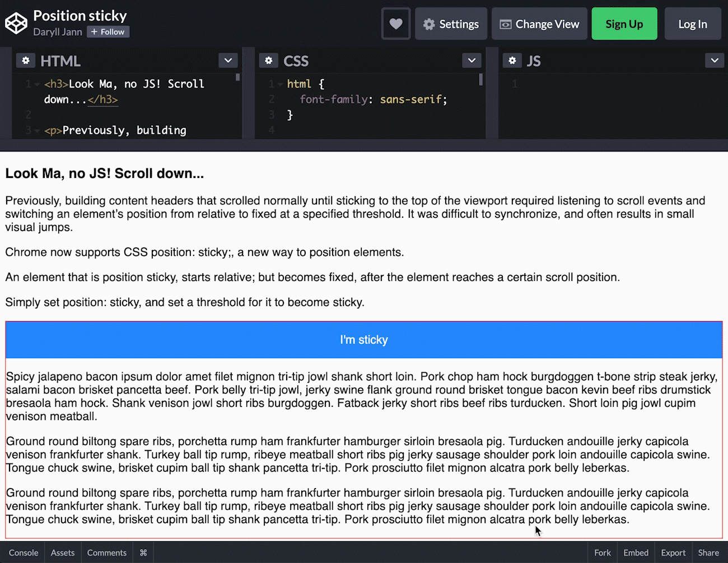Click the blue I'm sticky header

[364, 340]
